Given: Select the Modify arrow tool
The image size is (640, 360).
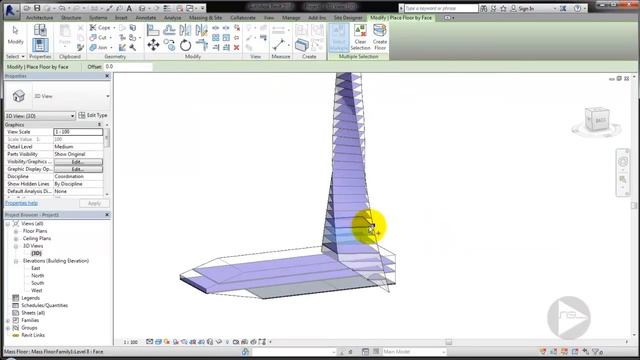Looking at the screenshot, I should pyautogui.click(x=16, y=35).
